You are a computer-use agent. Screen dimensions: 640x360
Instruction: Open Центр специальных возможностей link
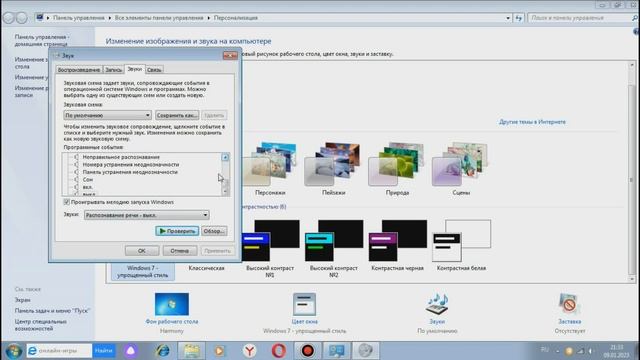coord(41,325)
